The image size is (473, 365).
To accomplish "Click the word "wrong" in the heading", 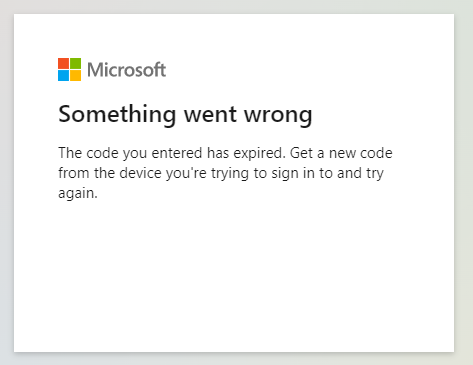I will (x=278, y=116).
